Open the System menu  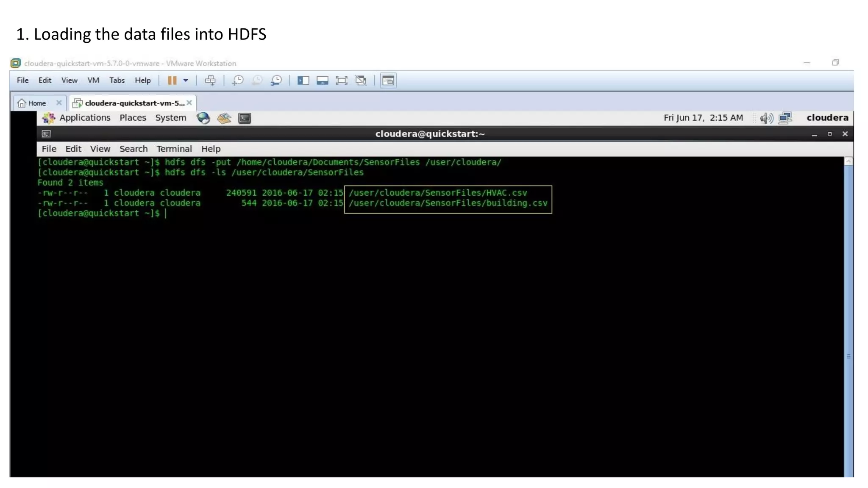click(170, 118)
